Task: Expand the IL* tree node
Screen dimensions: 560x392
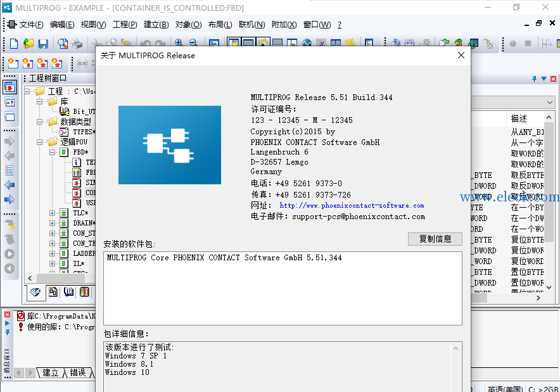Action: 52,264
